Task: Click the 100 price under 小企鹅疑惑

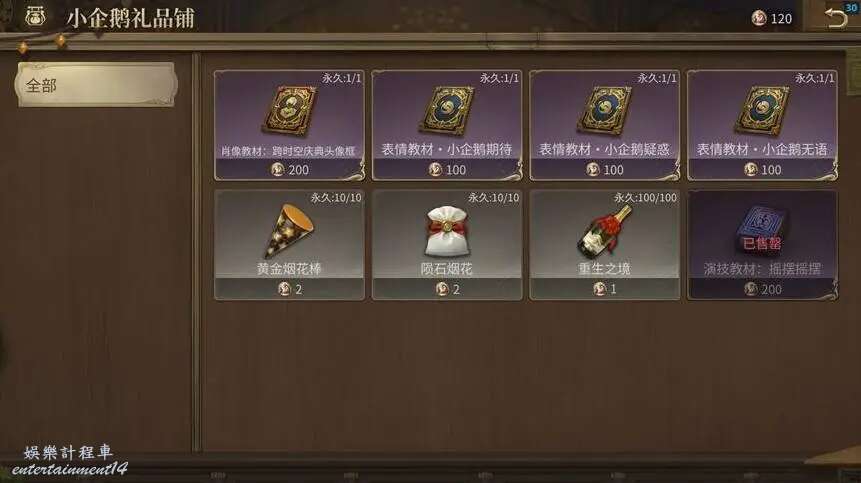Action: click(x=605, y=170)
